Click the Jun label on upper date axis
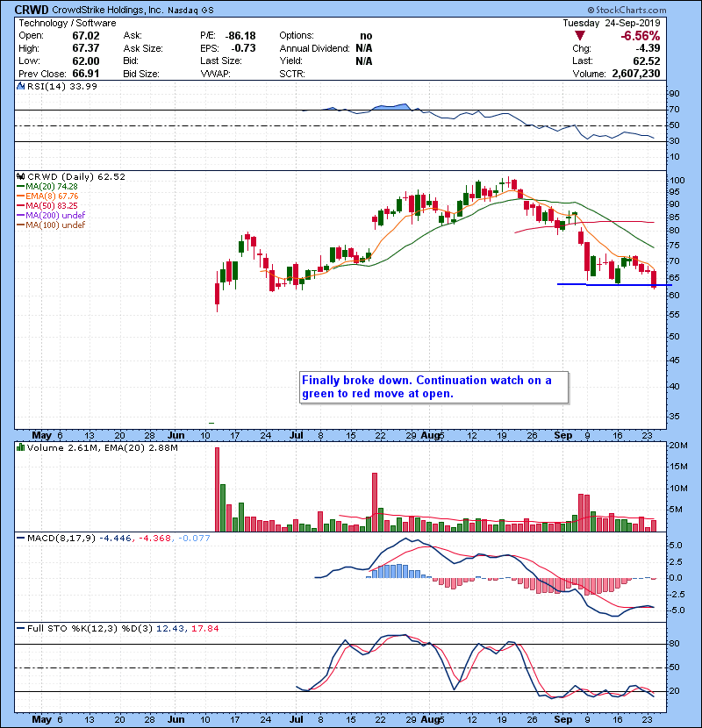 pyautogui.click(x=175, y=436)
